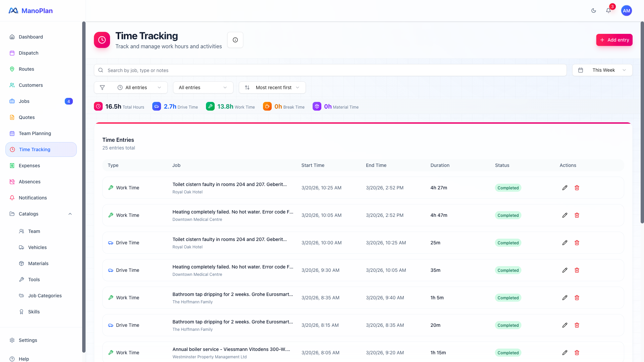Open Settings at the sidebar bottom
The width and height of the screenshot is (644, 362).
click(x=28, y=340)
